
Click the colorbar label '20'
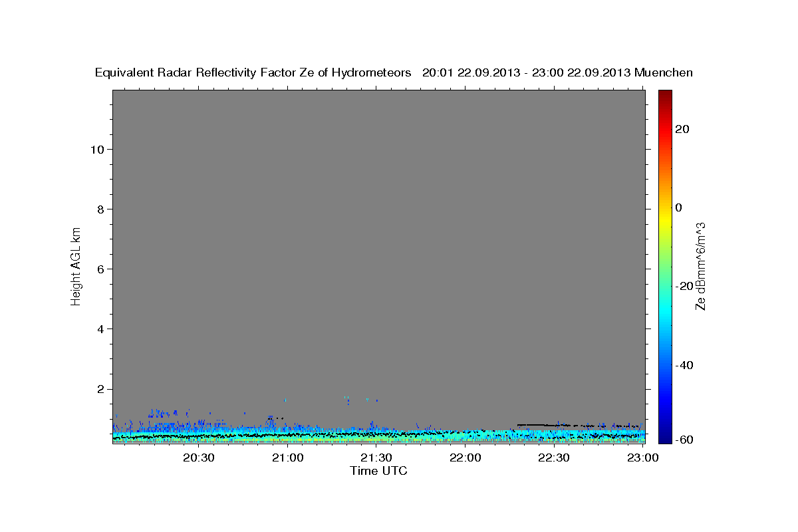click(683, 129)
